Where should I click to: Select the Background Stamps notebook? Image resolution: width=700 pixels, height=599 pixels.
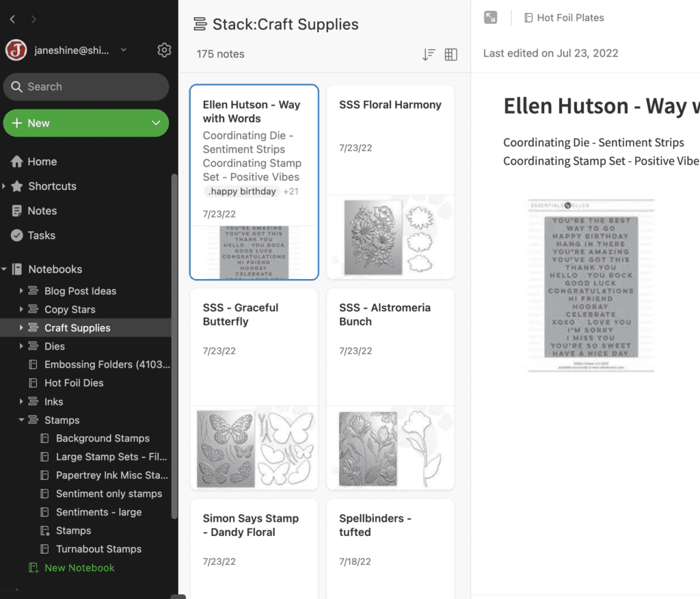[x=103, y=438]
